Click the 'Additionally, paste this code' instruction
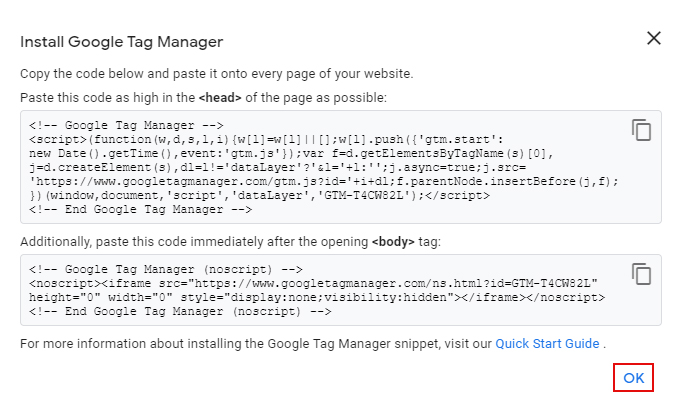The image size is (684, 414). click(230, 242)
